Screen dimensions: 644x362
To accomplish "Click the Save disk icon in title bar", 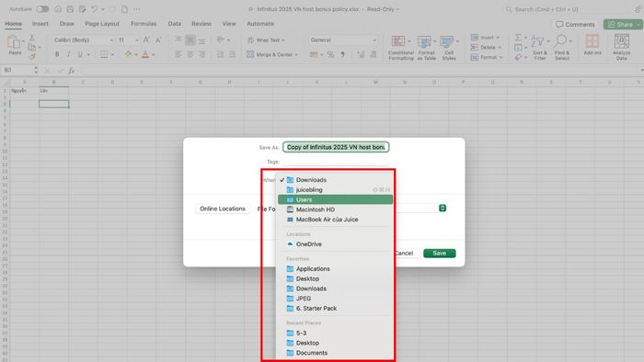I will point(70,9).
